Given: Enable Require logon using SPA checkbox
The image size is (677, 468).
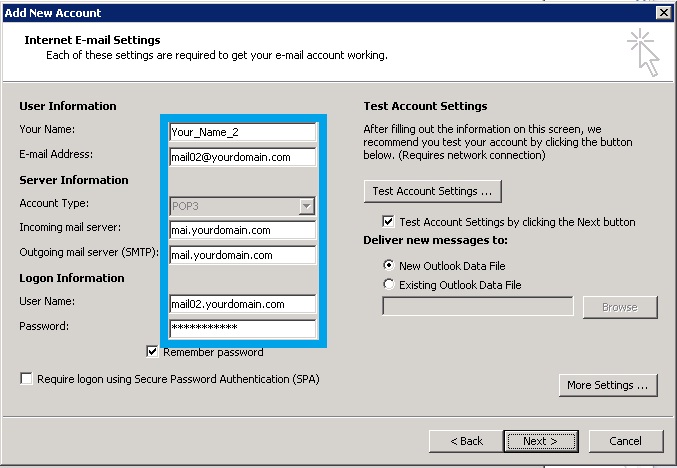Looking at the screenshot, I should click(26, 379).
